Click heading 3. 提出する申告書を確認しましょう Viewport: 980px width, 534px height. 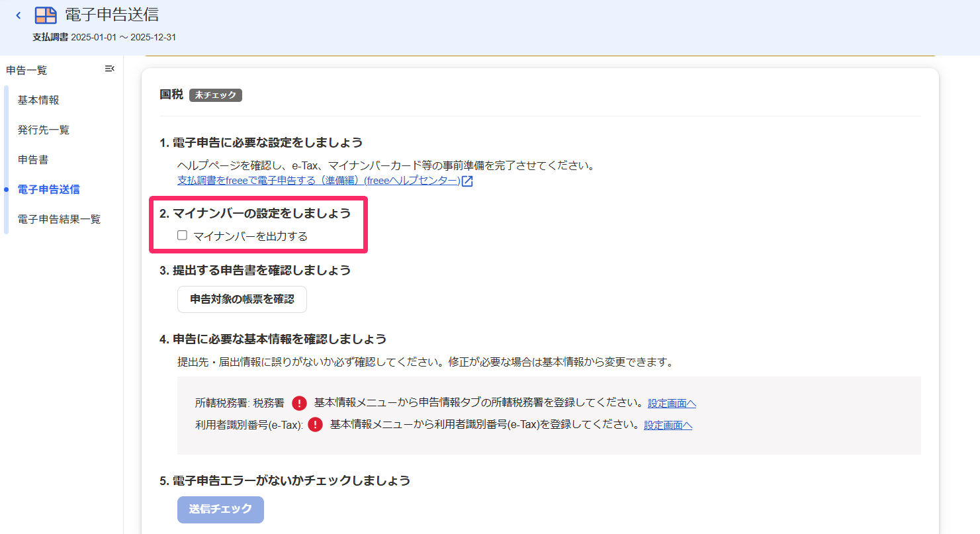coord(255,270)
